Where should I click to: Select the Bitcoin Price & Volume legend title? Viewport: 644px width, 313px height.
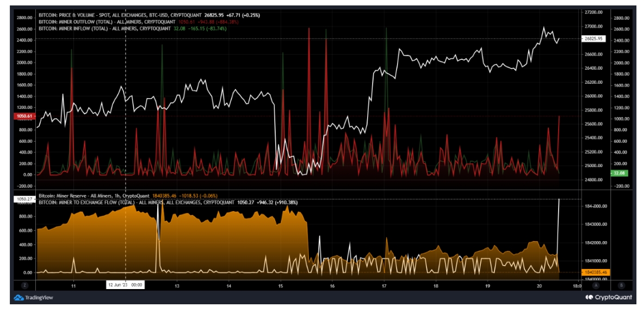pyautogui.click(x=120, y=15)
